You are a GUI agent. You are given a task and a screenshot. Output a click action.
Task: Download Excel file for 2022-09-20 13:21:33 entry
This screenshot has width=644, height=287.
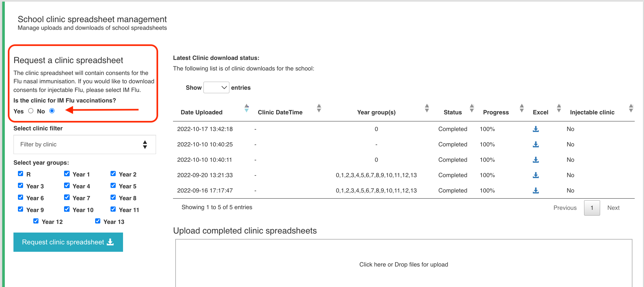536,175
